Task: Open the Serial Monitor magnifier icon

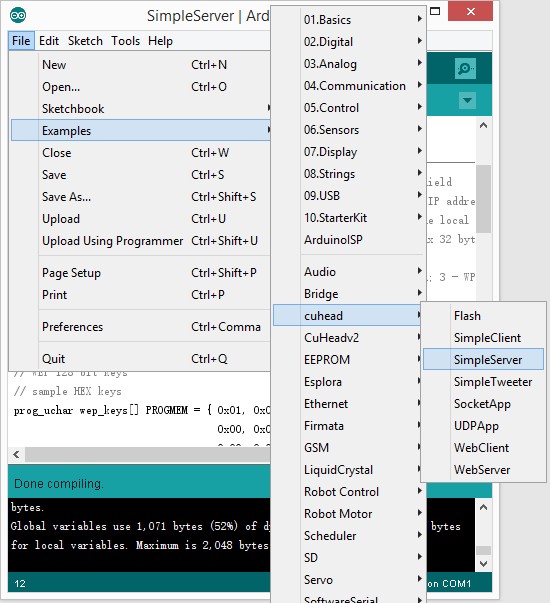Action: 465,68
